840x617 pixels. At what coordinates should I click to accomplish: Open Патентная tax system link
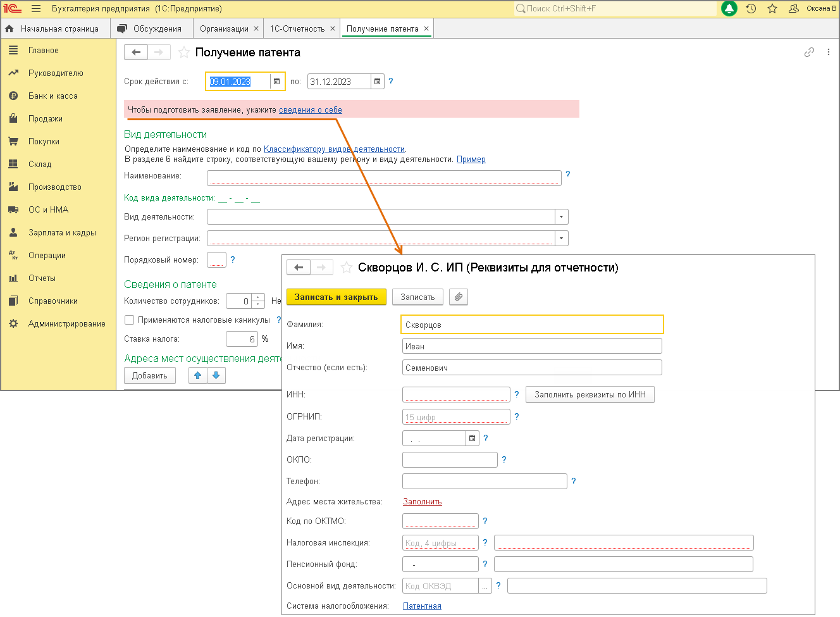tap(422, 606)
